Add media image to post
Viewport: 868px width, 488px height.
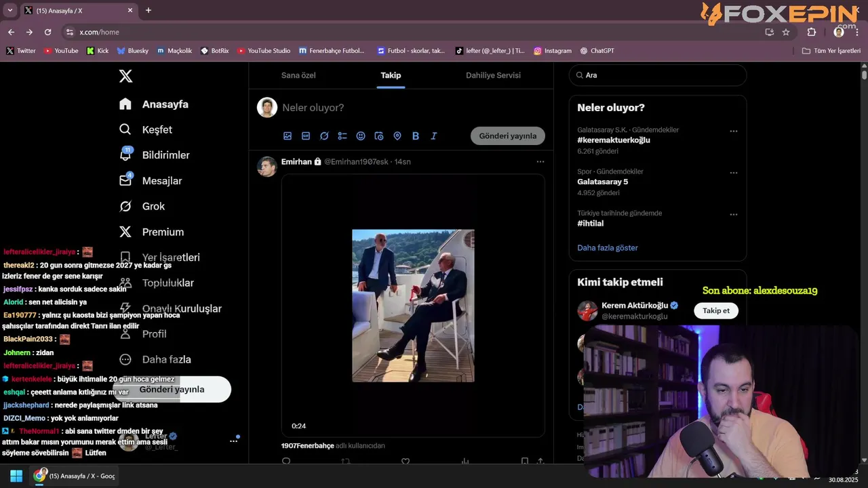point(288,136)
